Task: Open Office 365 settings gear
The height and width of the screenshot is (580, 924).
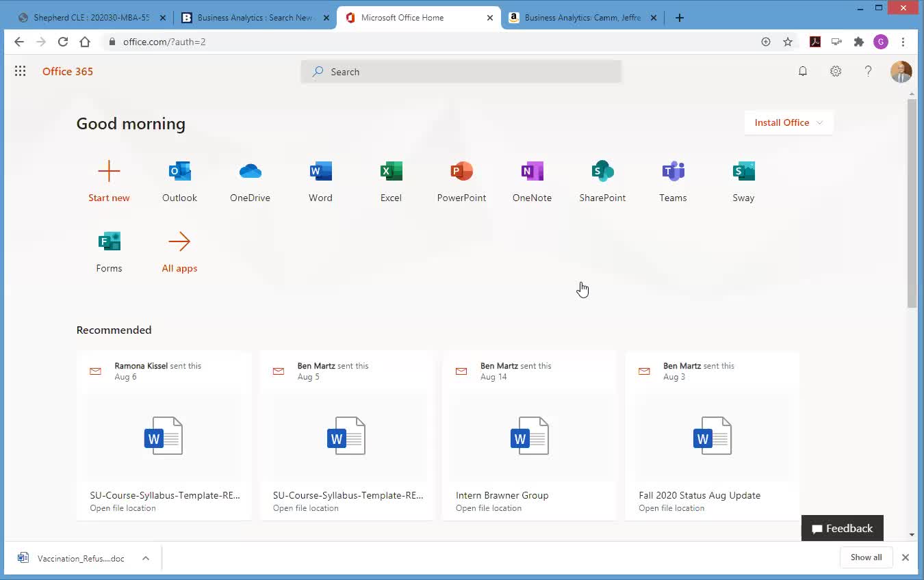Action: coord(836,71)
